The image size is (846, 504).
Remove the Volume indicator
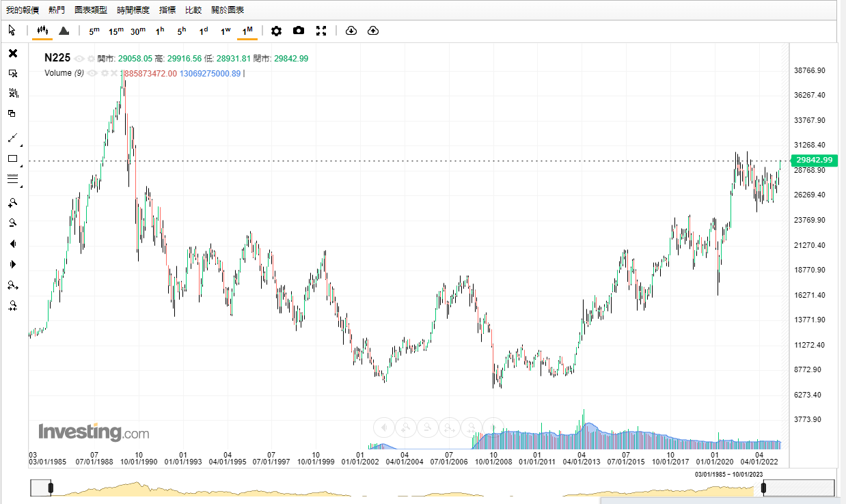click(x=114, y=73)
